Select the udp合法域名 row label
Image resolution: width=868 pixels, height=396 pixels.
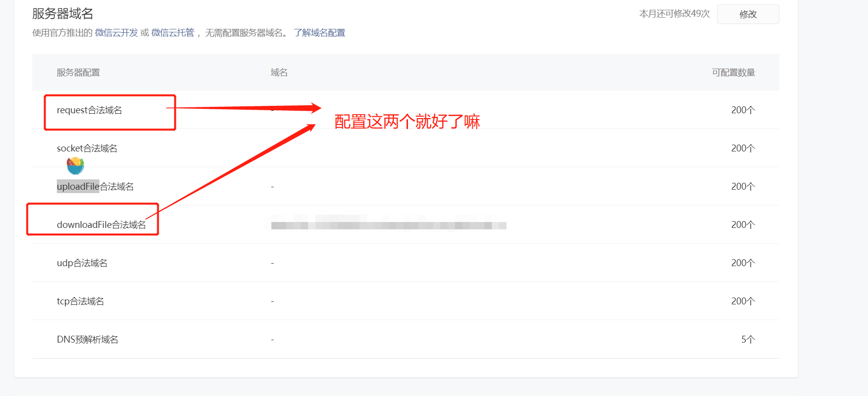pos(82,263)
